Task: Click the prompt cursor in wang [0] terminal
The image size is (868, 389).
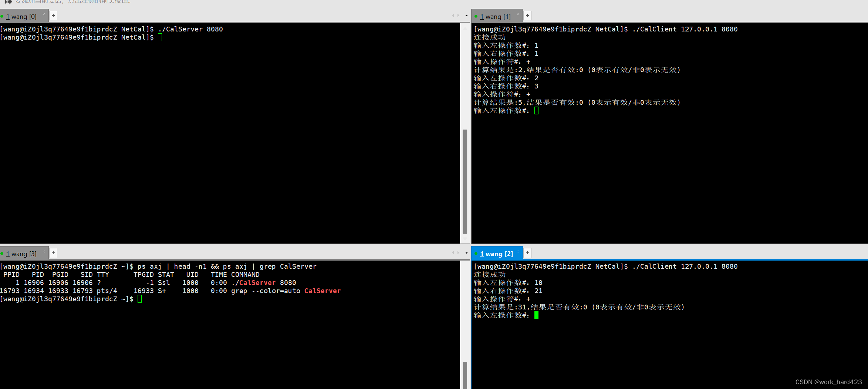Action: (160, 37)
